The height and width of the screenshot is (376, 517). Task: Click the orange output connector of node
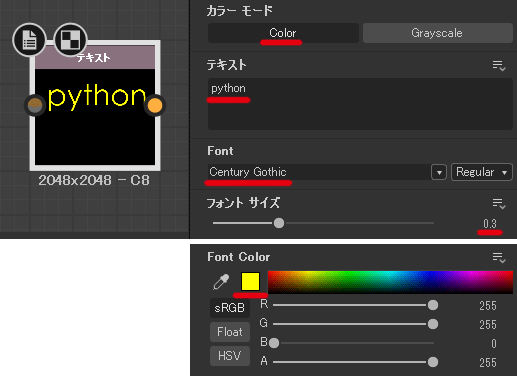(x=155, y=105)
